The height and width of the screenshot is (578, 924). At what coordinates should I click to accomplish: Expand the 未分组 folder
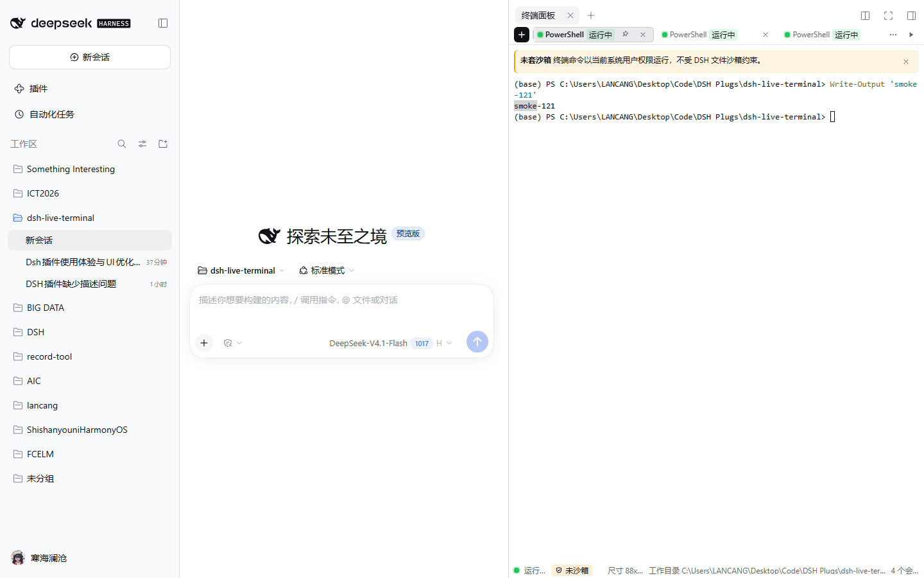click(90, 478)
